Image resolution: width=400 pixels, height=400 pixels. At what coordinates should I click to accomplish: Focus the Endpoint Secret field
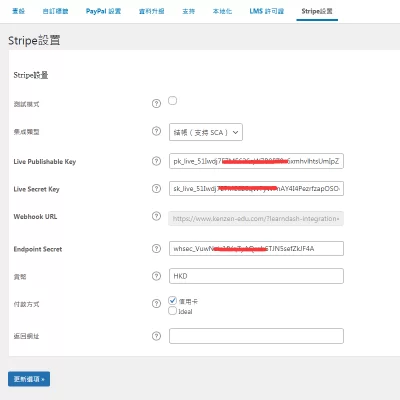pos(256,249)
